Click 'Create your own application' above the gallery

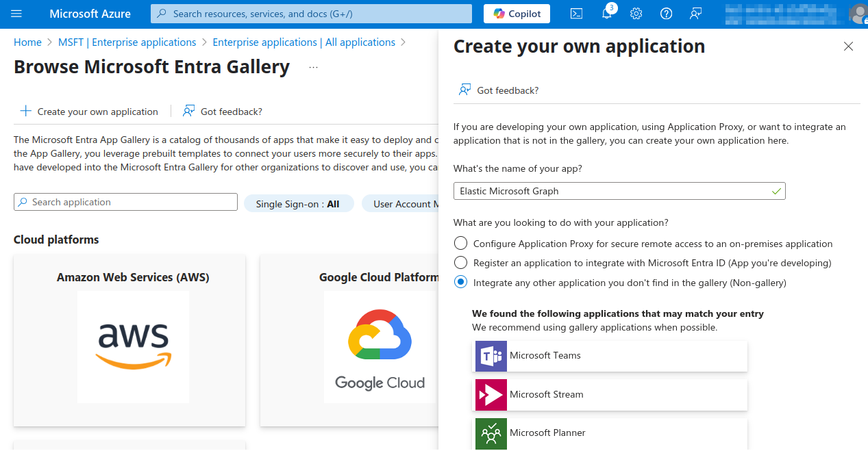[x=89, y=111]
